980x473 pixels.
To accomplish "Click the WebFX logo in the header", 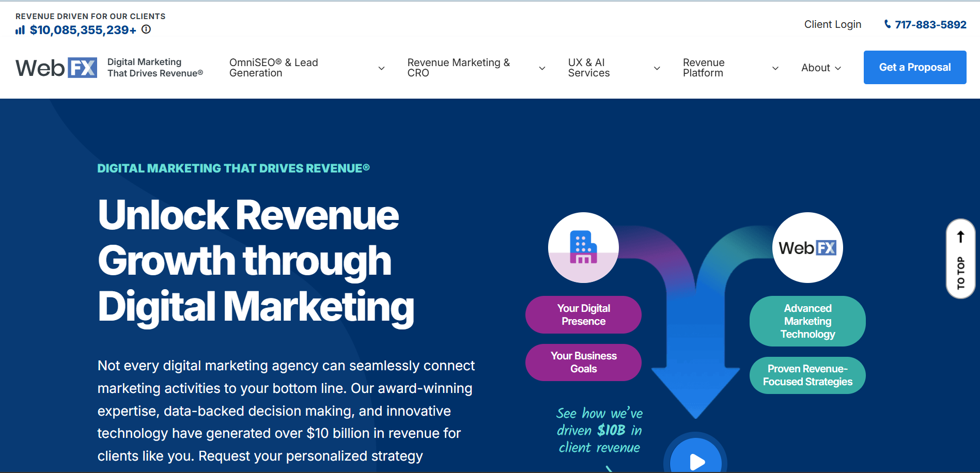I will pyautogui.click(x=56, y=67).
